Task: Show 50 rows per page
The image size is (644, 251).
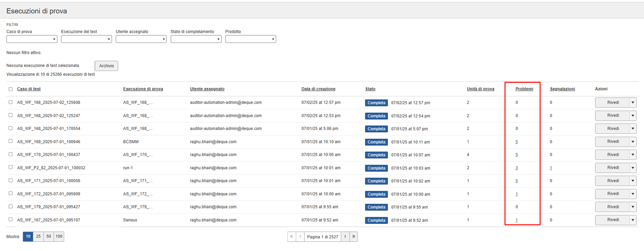Action: (49, 237)
